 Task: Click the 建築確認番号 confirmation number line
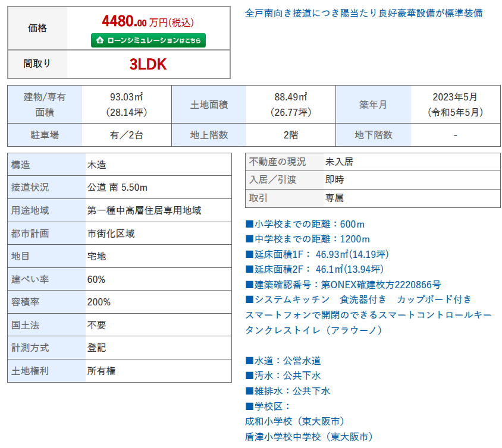(343, 285)
